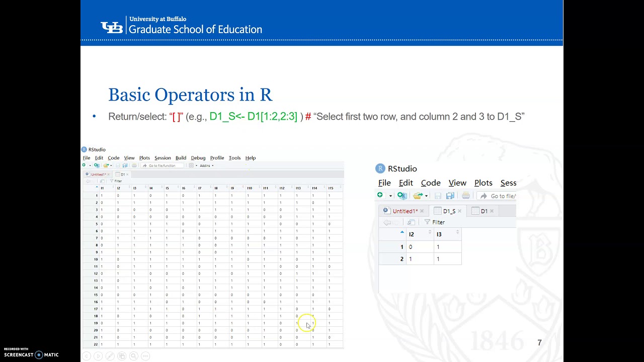The image size is (644, 362).
Task: Click previous slide arrow icon
Action: pos(86,356)
